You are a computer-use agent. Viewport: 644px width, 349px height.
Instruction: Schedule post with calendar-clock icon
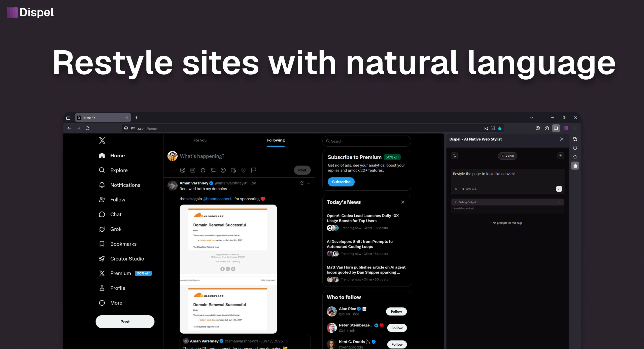(x=233, y=170)
